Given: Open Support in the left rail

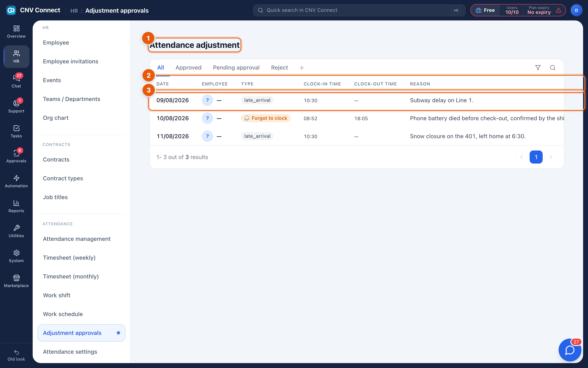Looking at the screenshot, I should coord(16,106).
